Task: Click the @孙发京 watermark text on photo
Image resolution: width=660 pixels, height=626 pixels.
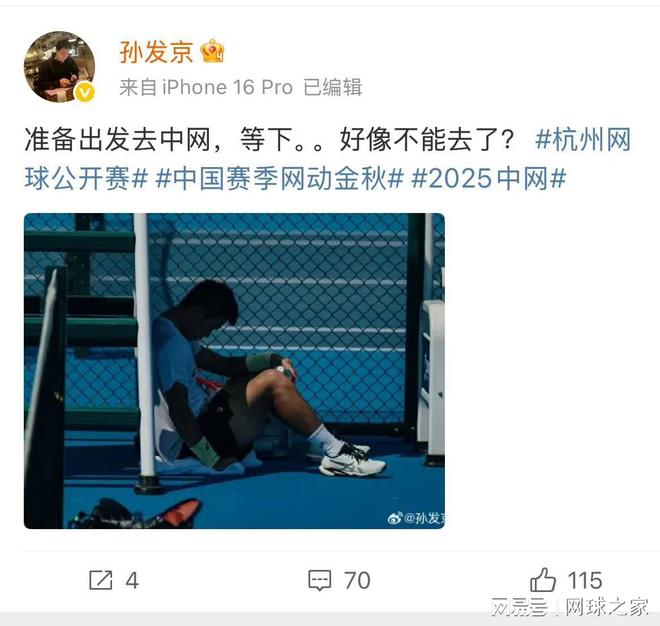Action: click(424, 518)
